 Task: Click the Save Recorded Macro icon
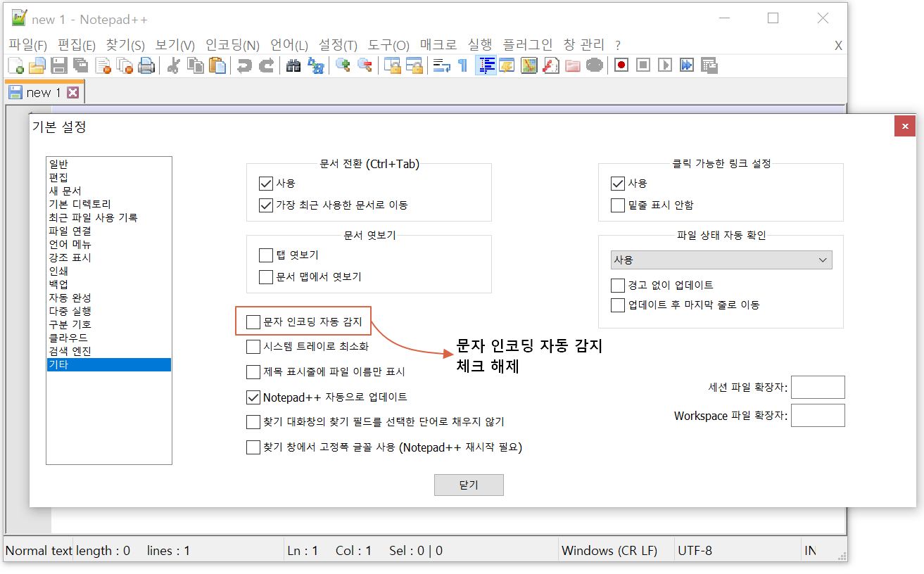[x=709, y=66]
